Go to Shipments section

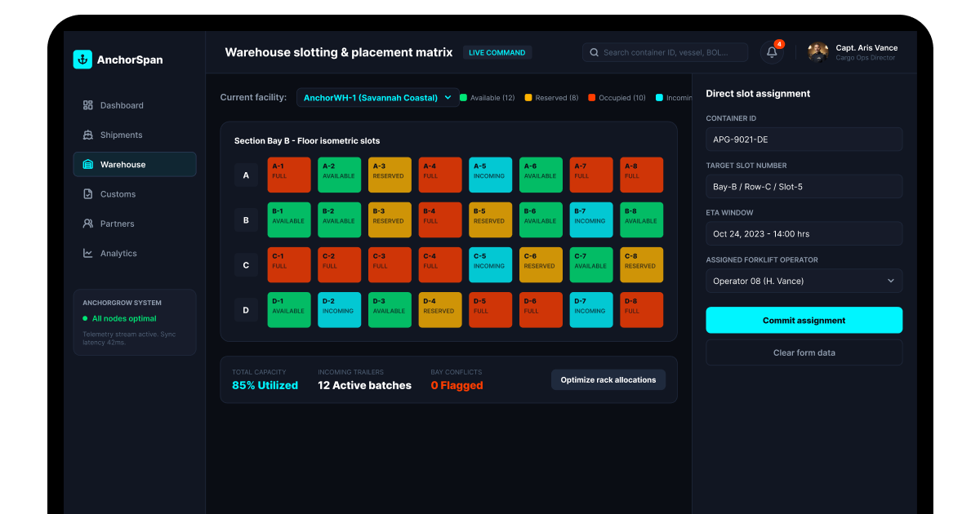point(135,135)
